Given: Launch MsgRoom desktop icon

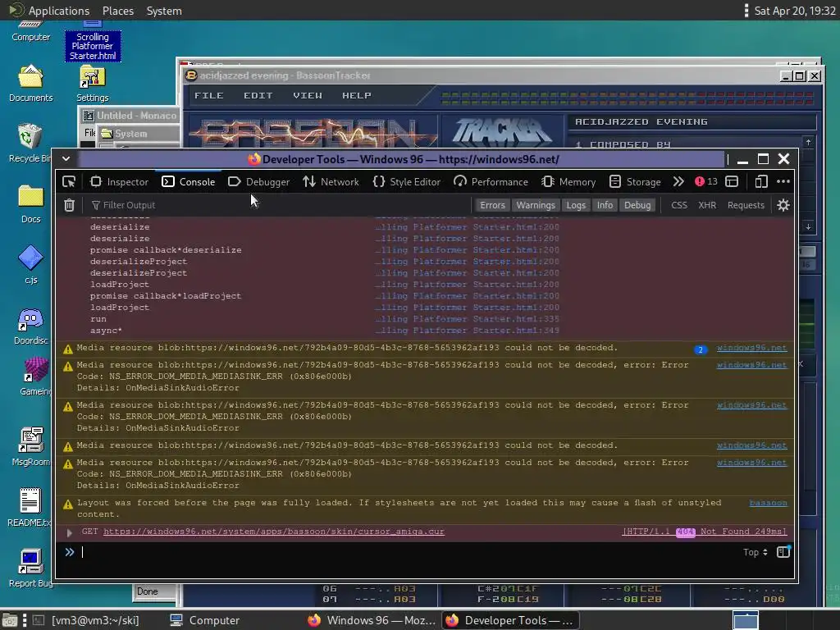Looking at the screenshot, I should click(31, 447).
